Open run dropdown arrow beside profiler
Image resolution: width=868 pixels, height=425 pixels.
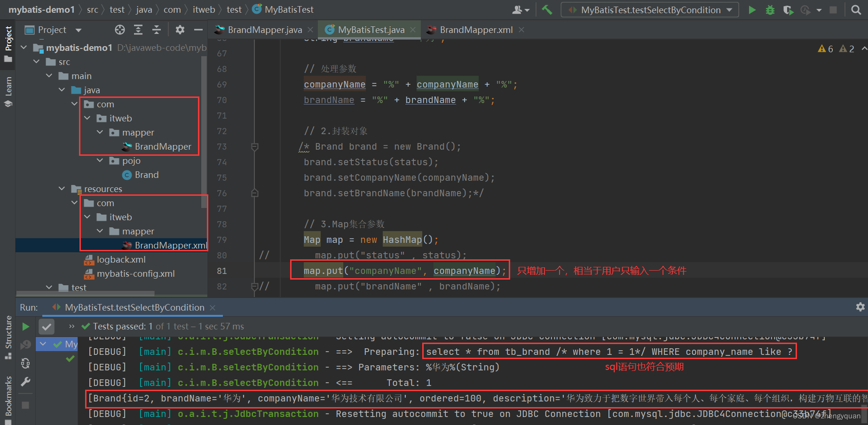pyautogui.click(x=819, y=10)
